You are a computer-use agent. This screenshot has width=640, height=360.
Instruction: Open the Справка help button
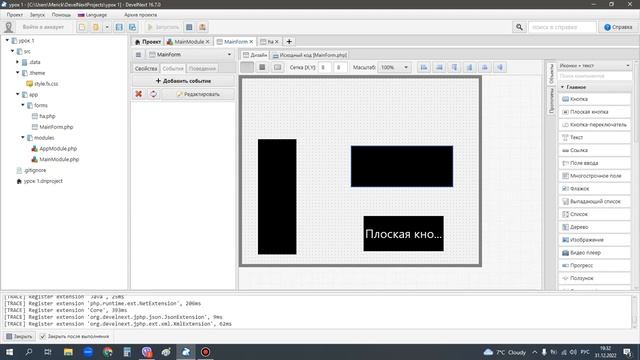point(618,27)
